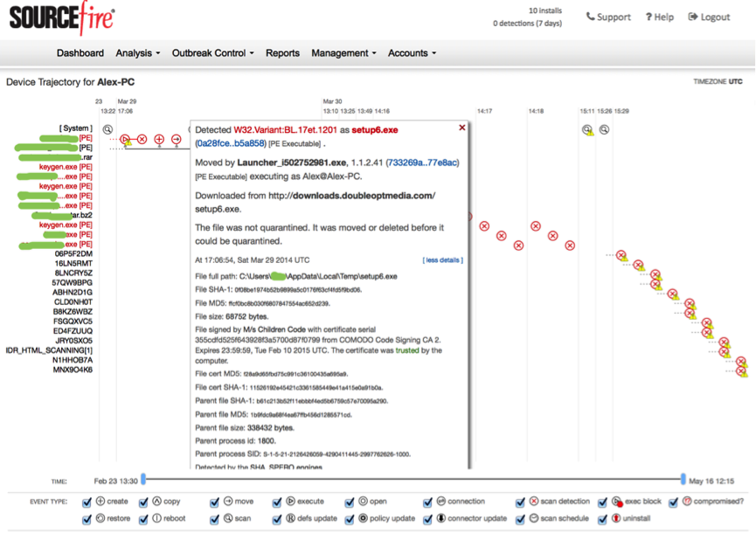This screenshot has height=533, width=756.
Task: Toggle the restore event checkbox
Action: (87, 520)
